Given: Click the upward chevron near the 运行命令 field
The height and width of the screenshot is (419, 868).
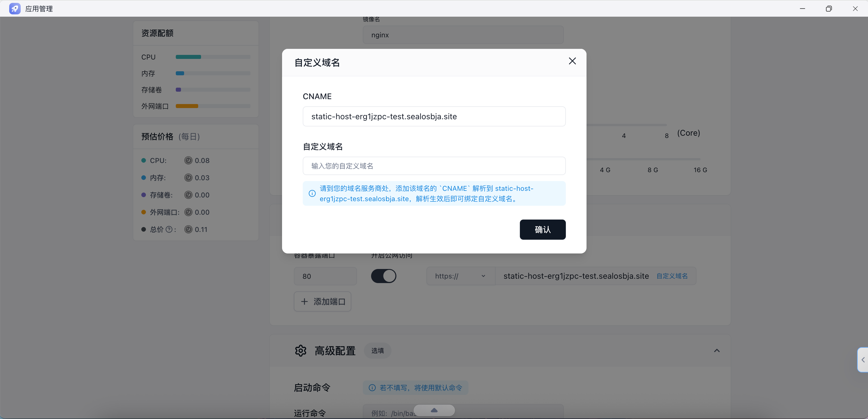Looking at the screenshot, I should pos(434,411).
